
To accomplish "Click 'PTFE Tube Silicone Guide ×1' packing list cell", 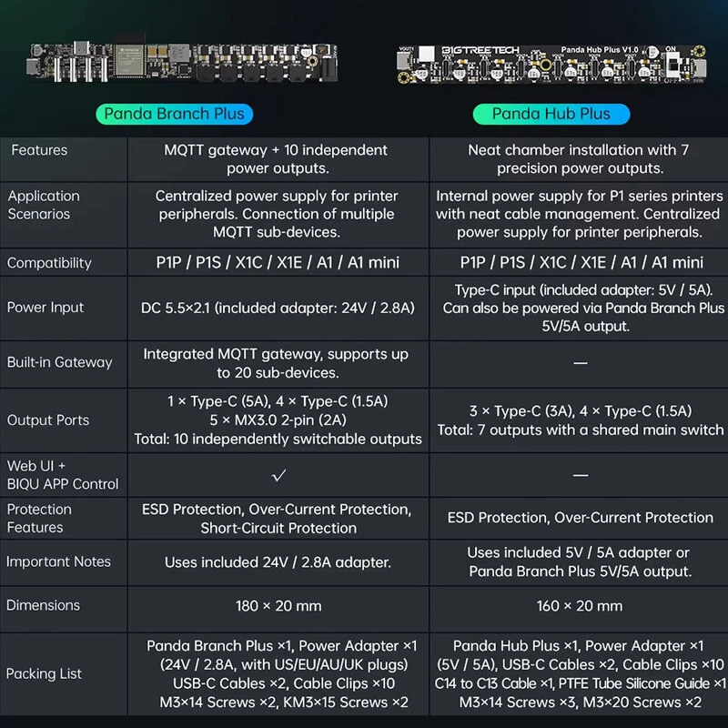I will (x=579, y=674).
